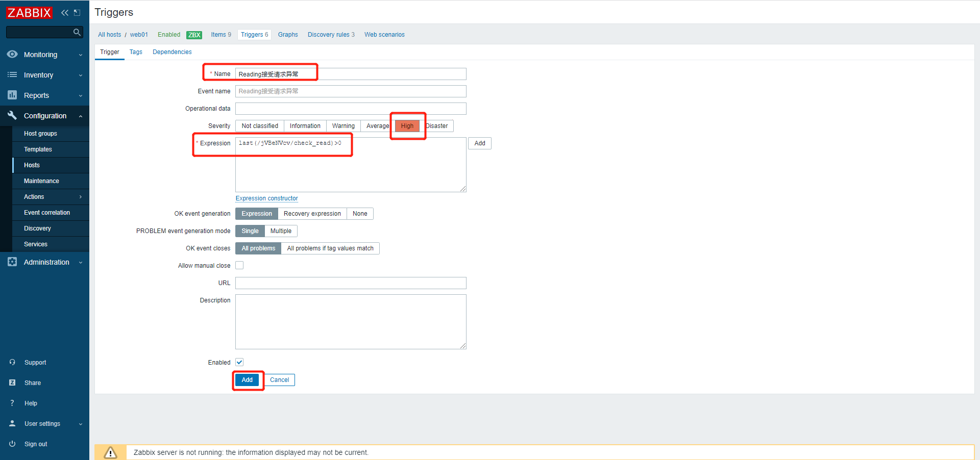Click the Sign out power icon
This screenshot has width=980, height=460.
click(x=12, y=444)
